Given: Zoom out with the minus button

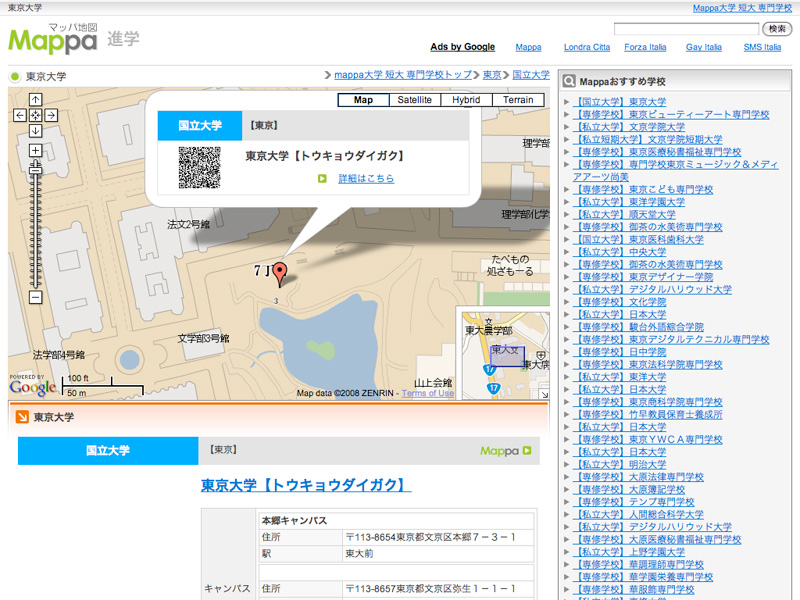Looking at the screenshot, I should click(35, 297).
